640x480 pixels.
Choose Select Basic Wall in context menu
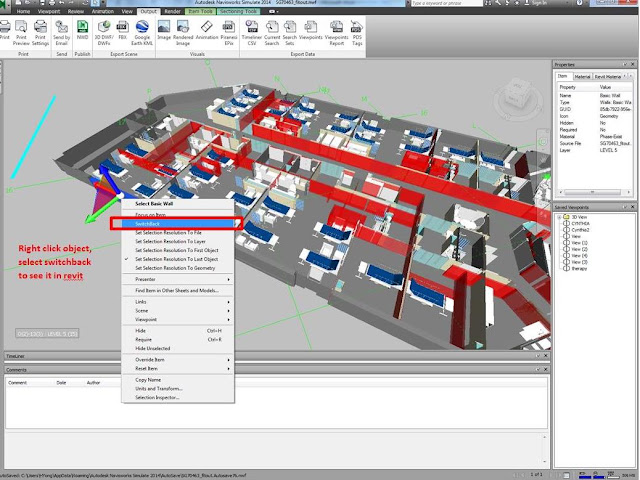pyautogui.click(x=178, y=203)
